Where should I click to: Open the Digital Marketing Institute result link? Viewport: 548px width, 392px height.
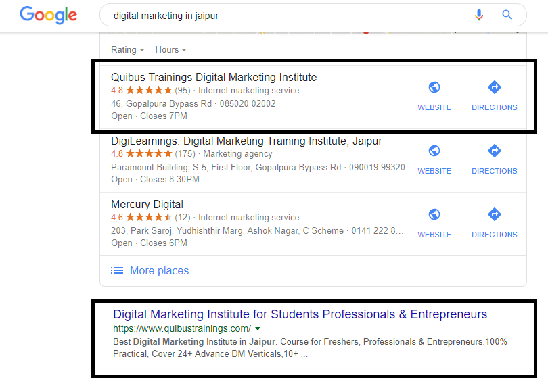pos(298,314)
